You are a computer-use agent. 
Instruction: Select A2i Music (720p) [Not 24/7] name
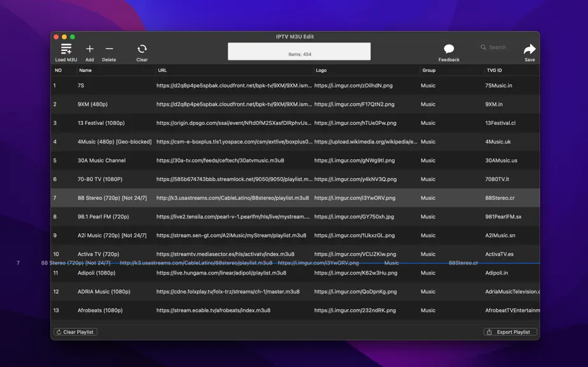(112, 235)
